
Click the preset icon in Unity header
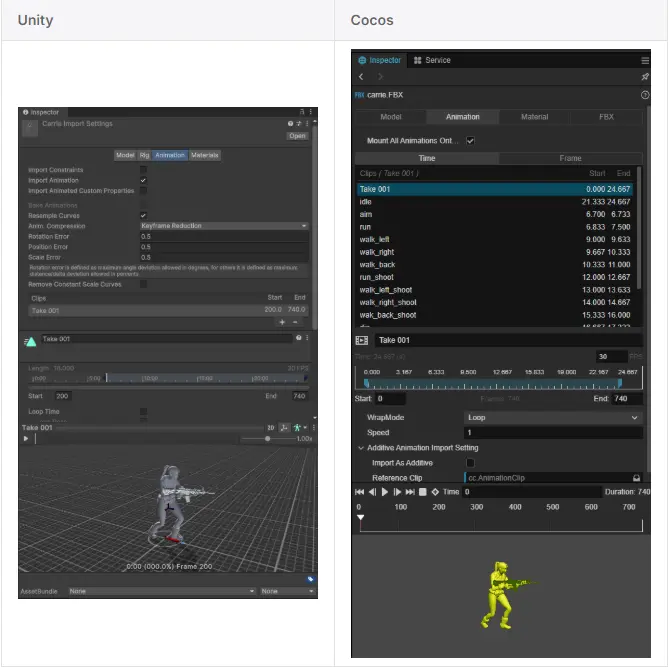[299, 124]
